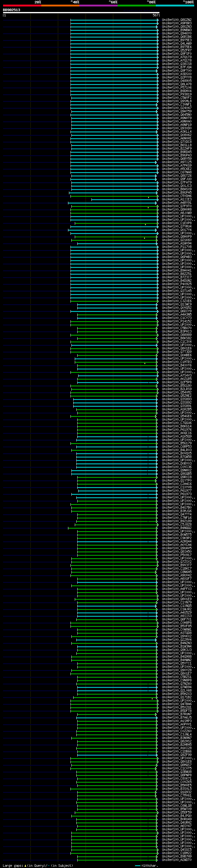Screen dimensions: 197x868
Task: Select the UniRef100_Q9FSF0 label
Action: [177, 54]
